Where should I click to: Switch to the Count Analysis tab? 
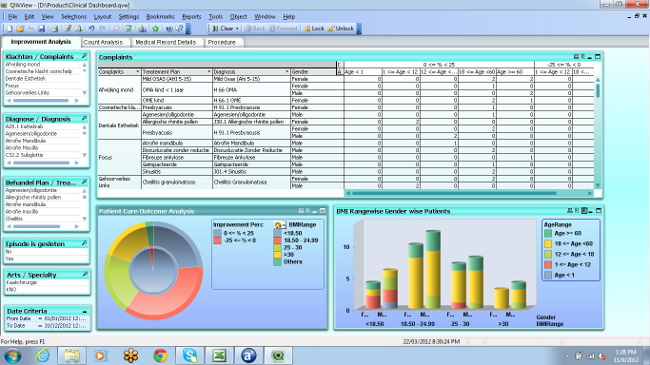[x=103, y=42]
